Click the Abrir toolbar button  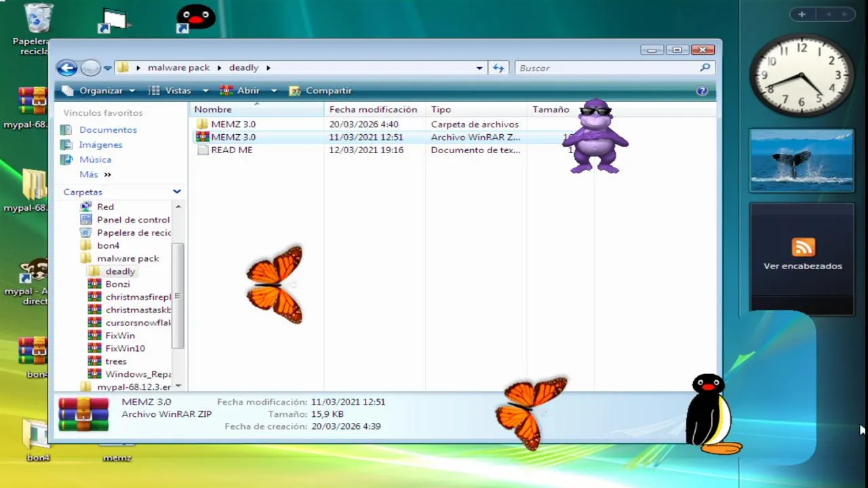pyautogui.click(x=241, y=91)
